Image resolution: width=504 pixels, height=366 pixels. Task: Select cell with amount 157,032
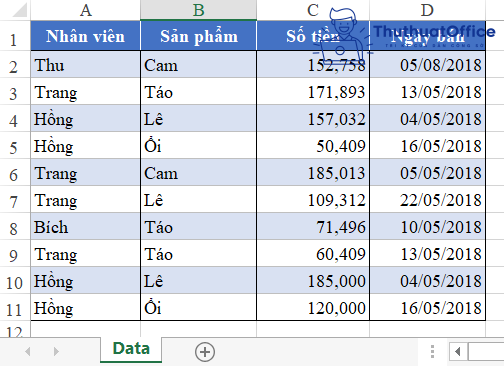coord(313,119)
